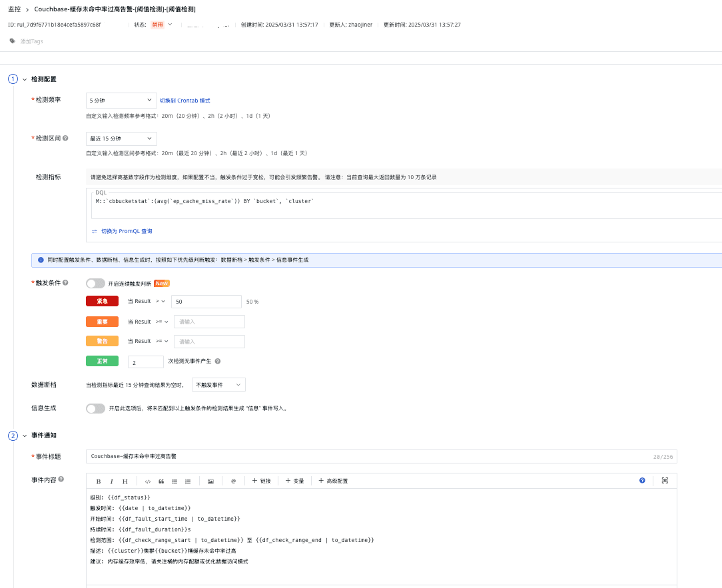722x588 pixels.
Task: Open 检测区间 最近 15 分钟 dropdown
Action: [121, 139]
